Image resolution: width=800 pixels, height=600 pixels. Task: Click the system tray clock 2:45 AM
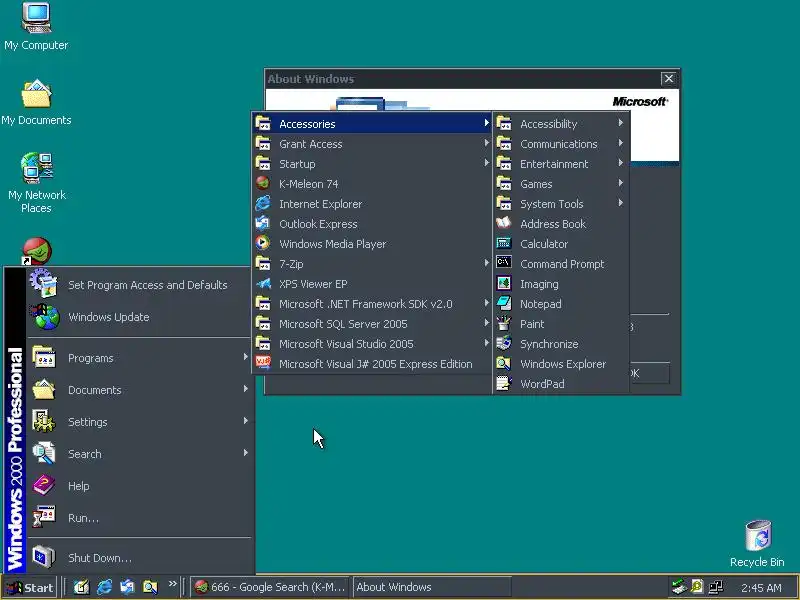click(x=761, y=588)
